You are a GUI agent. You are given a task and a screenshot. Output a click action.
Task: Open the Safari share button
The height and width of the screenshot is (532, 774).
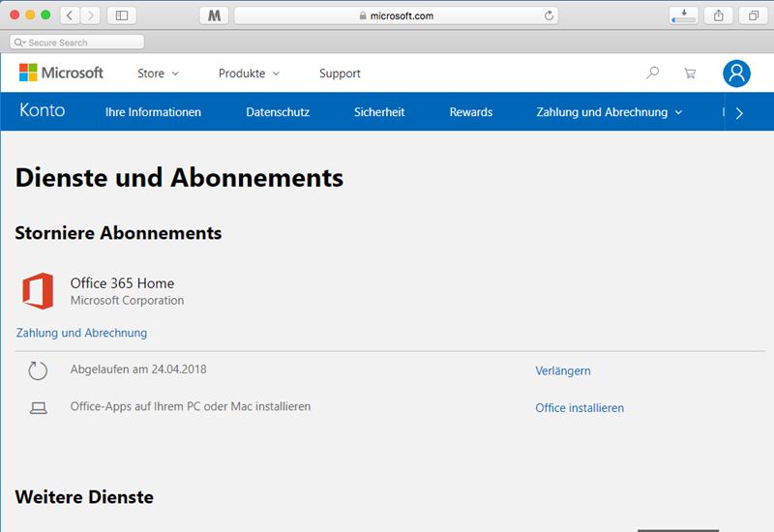[x=718, y=15]
